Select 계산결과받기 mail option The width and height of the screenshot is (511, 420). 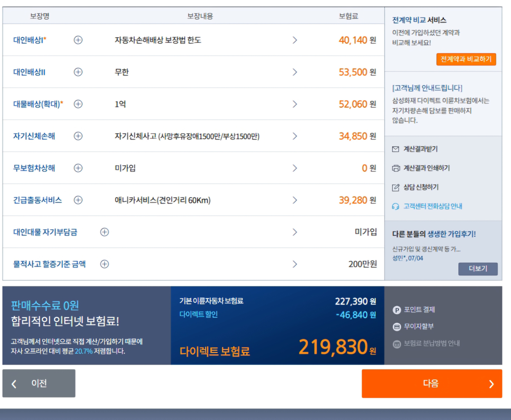coord(415,149)
